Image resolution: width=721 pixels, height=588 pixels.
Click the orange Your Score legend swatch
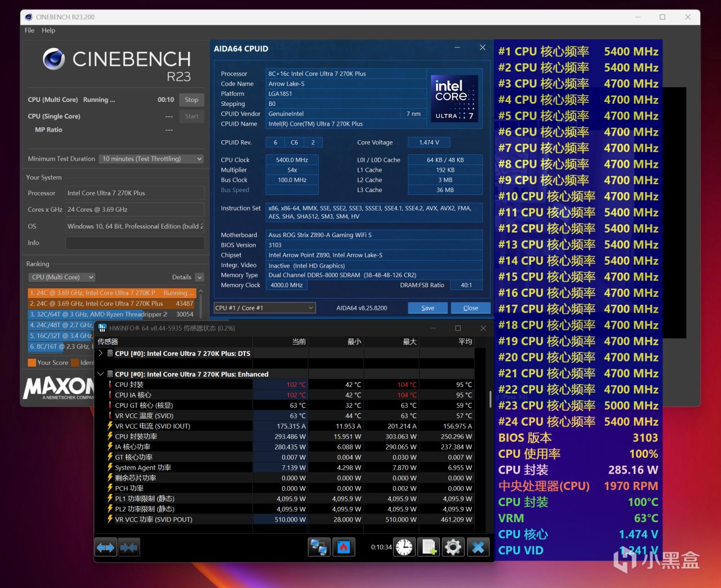[32, 363]
